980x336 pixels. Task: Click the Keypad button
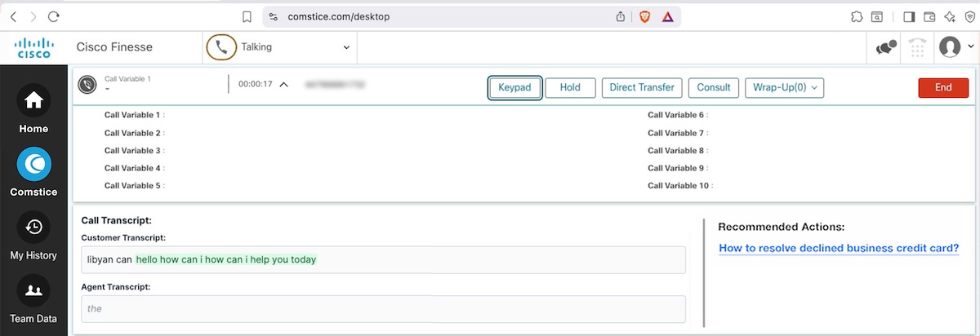[x=515, y=87]
